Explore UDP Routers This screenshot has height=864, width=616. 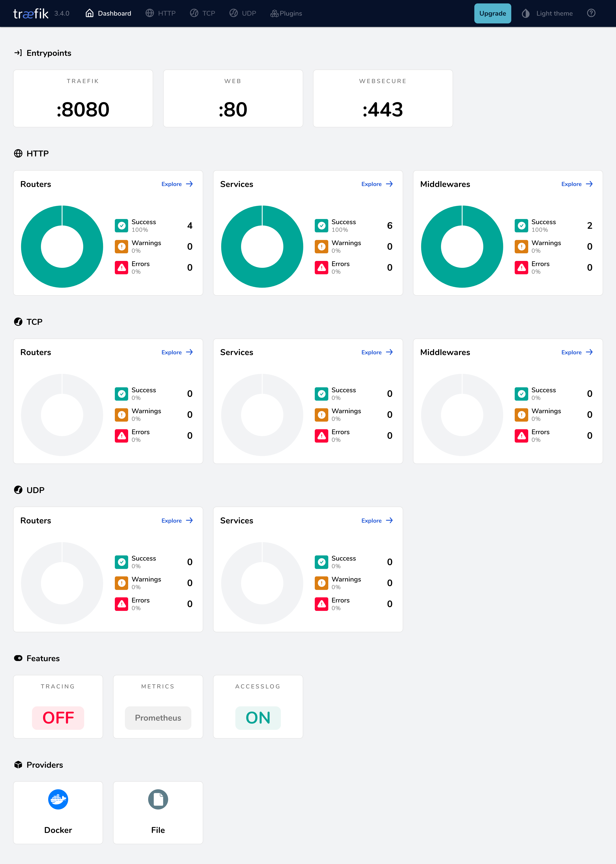[x=177, y=521]
